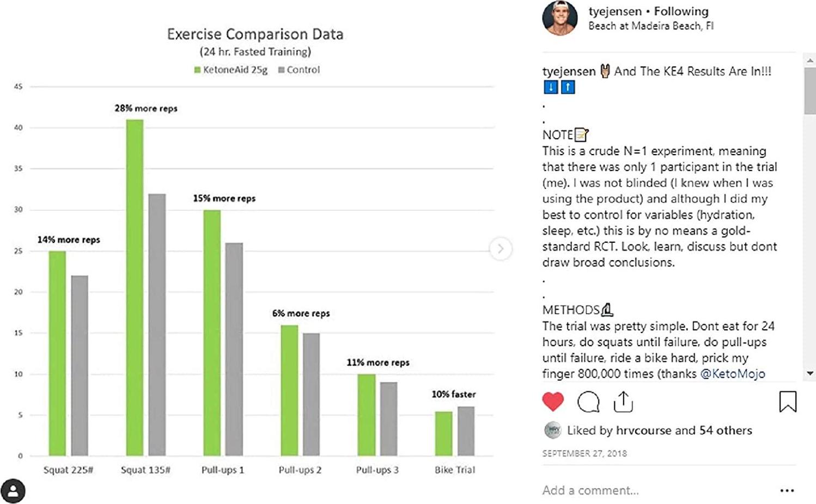Open the September 27, 2018 timestamp
The height and width of the screenshot is (504, 816).
click(584, 453)
